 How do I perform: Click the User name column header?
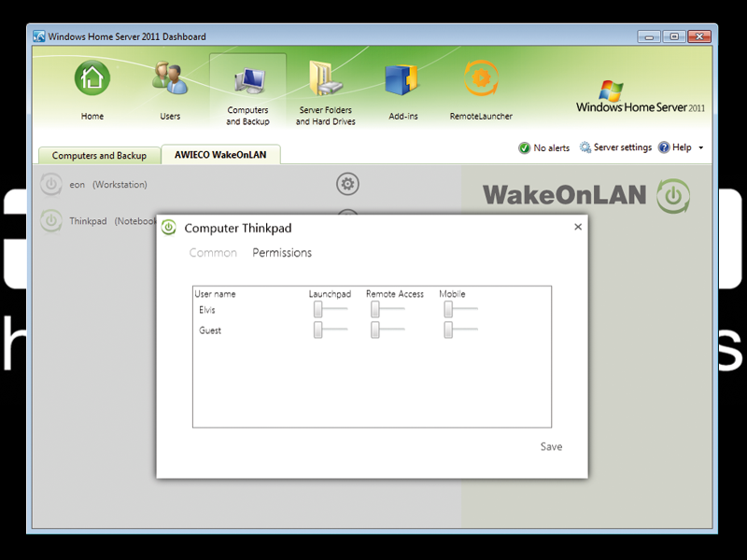point(215,294)
